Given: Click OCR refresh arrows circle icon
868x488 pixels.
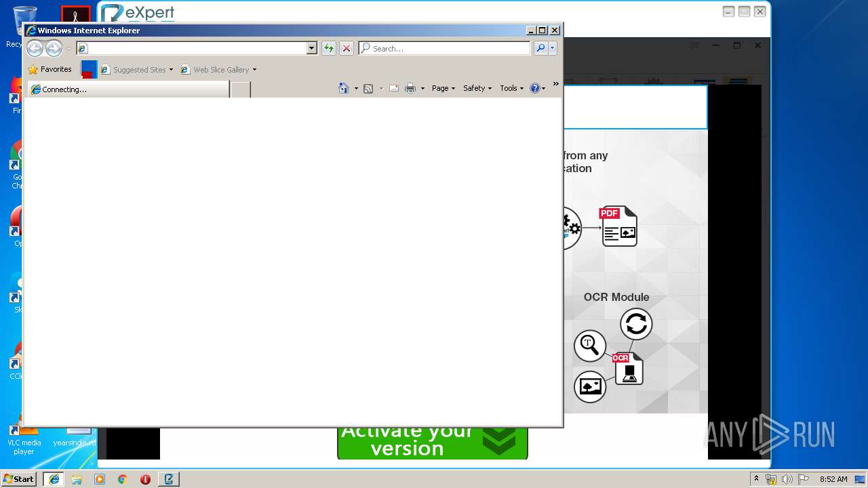Looking at the screenshot, I should coord(636,324).
